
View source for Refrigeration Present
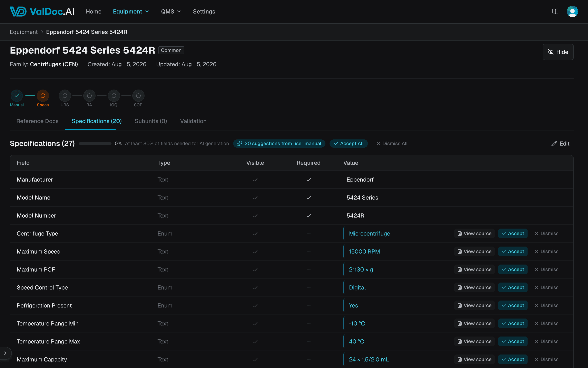(x=474, y=305)
